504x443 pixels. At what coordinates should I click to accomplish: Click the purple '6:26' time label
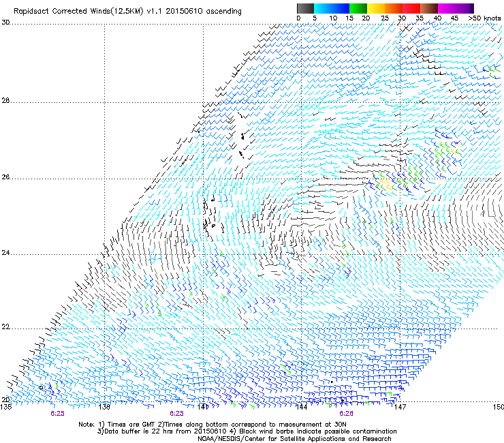coord(346,414)
